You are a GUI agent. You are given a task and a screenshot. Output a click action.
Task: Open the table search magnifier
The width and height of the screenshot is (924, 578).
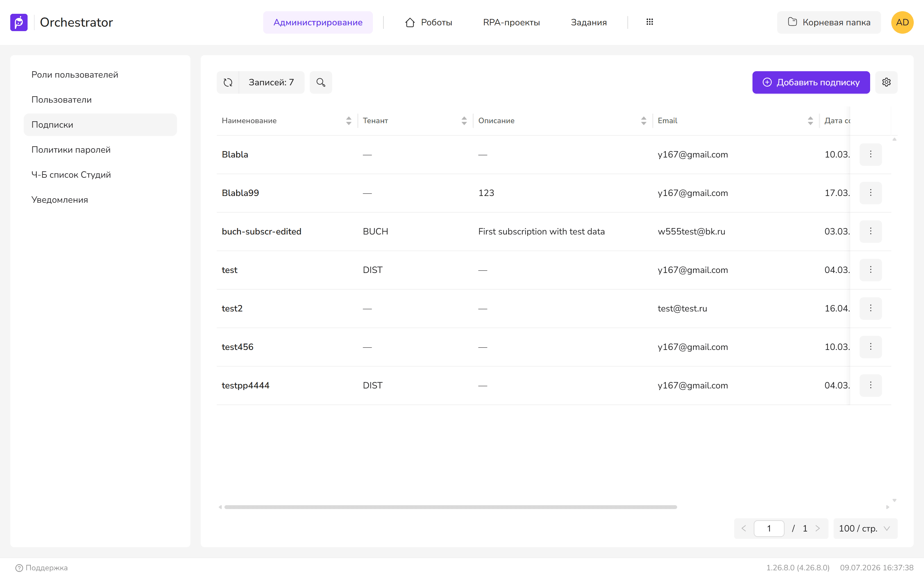point(321,82)
